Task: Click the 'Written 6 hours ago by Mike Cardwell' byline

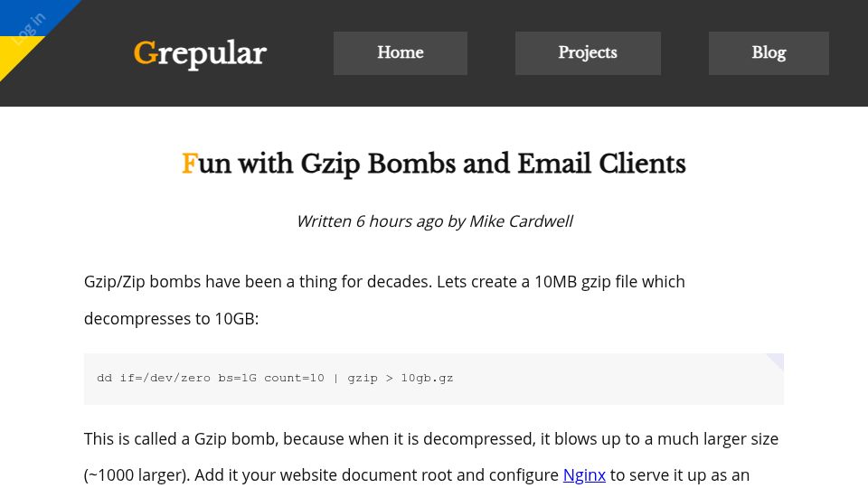Action: pyautogui.click(x=435, y=221)
